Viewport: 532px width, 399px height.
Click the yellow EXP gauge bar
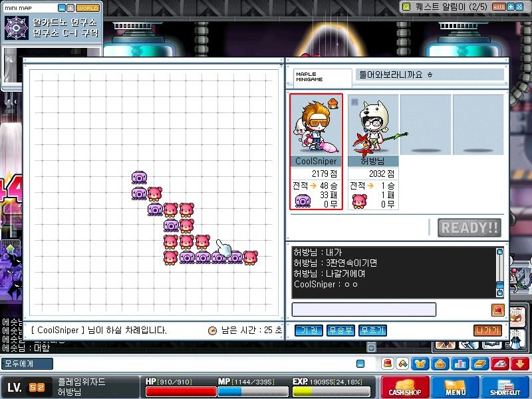(x=331, y=392)
